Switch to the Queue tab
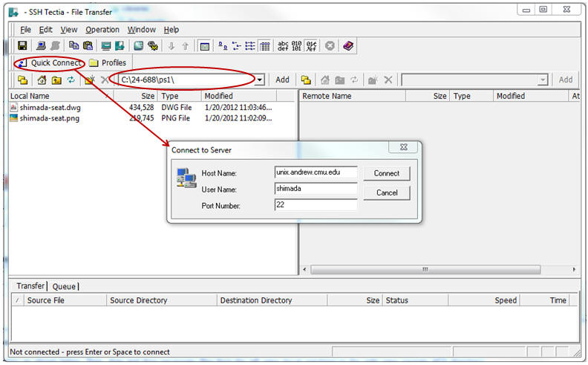Viewport: 588px width, 365px height. (64, 286)
